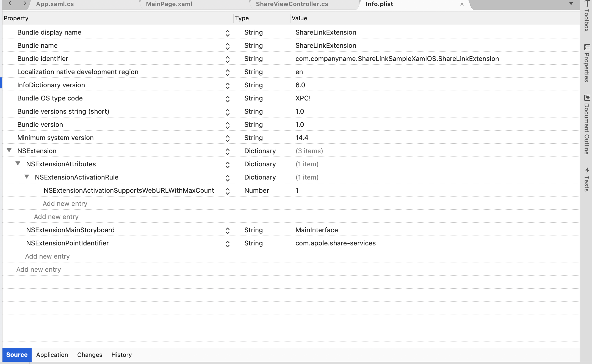Open the Properties side panel
The width and height of the screenshot is (592, 364).
coord(587,63)
